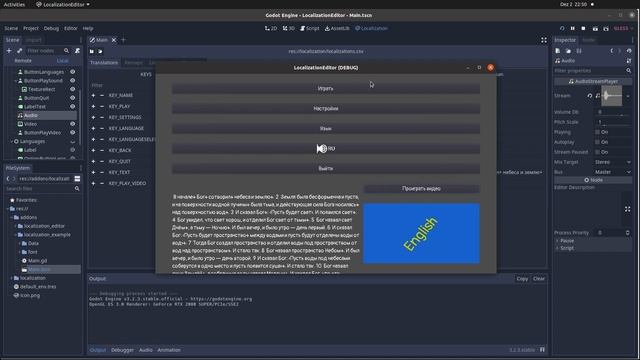Click the Проиграть видео button
Viewport: 640px width, 360px height.
tap(421, 189)
